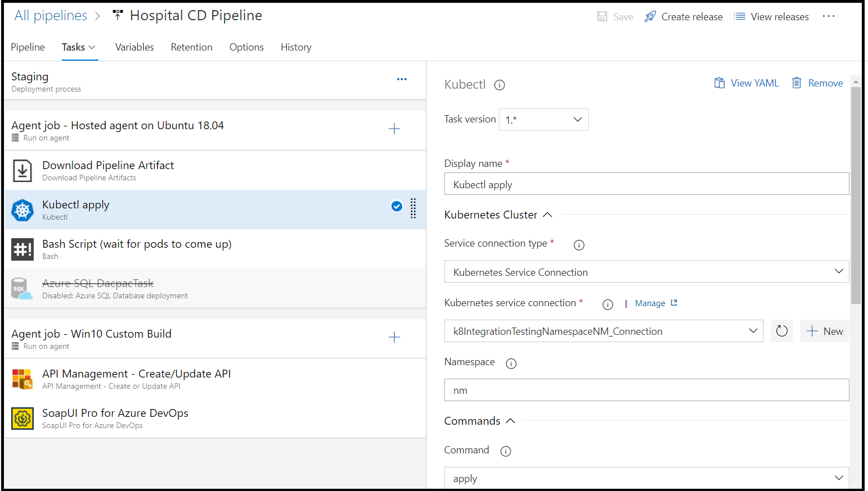
Task: Click the SoapUI Pro task icon
Action: point(22,419)
